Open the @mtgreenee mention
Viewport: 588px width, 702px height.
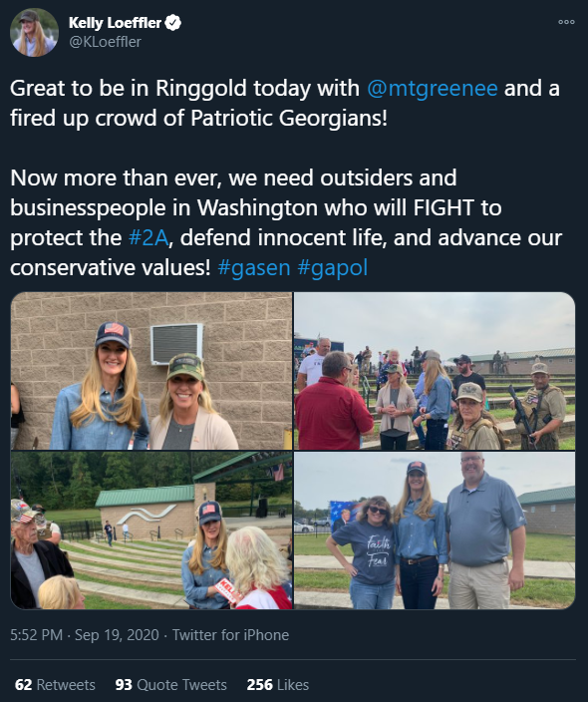click(433, 88)
